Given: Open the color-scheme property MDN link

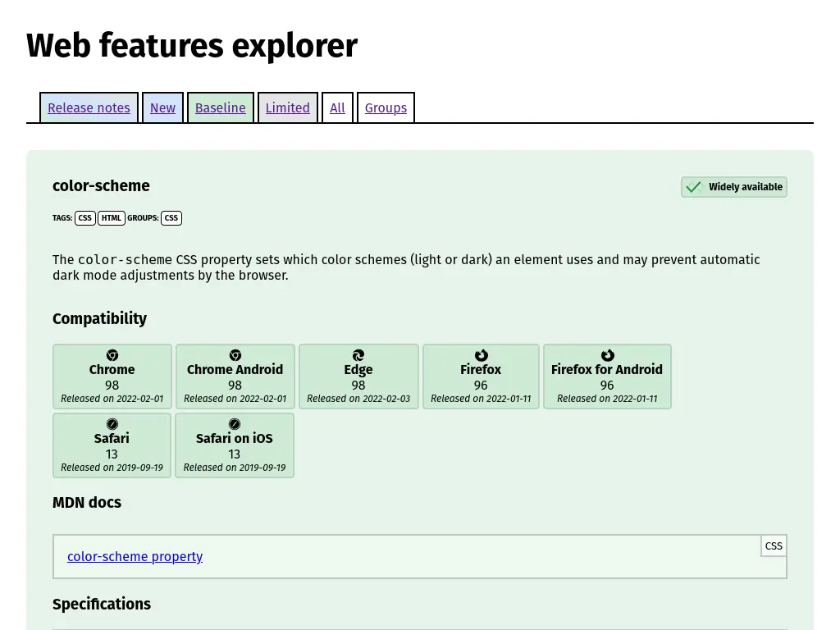Looking at the screenshot, I should pos(135,556).
